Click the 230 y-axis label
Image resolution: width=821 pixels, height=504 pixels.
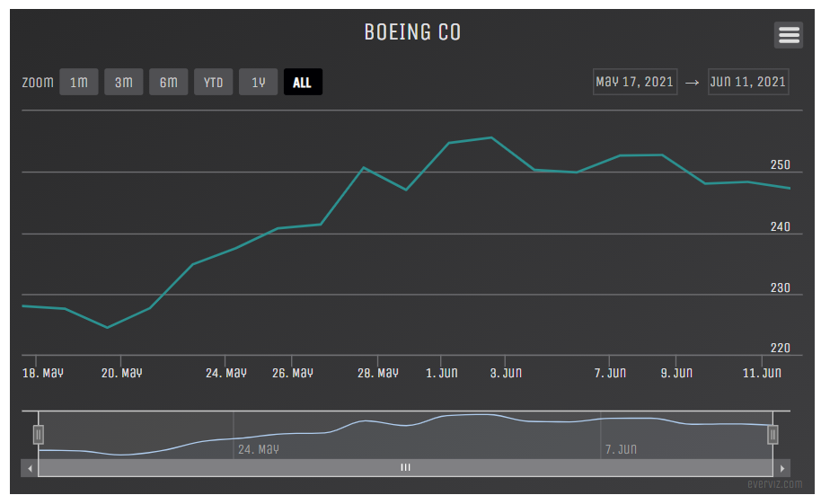pos(781,287)
